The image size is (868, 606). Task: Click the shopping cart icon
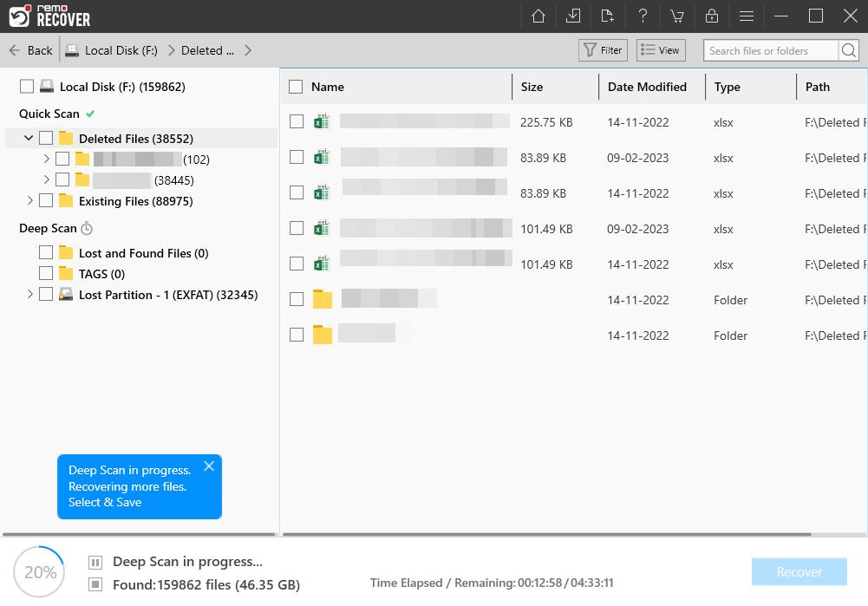click(x=676, y=16)
